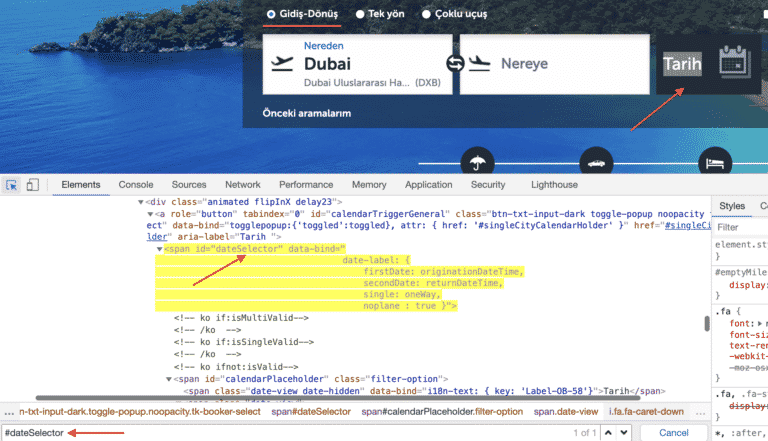Click the Elements panel vertical scrollbar
Image resolution: width=768 pixels, height=441 pixels.
coord(706,323)
